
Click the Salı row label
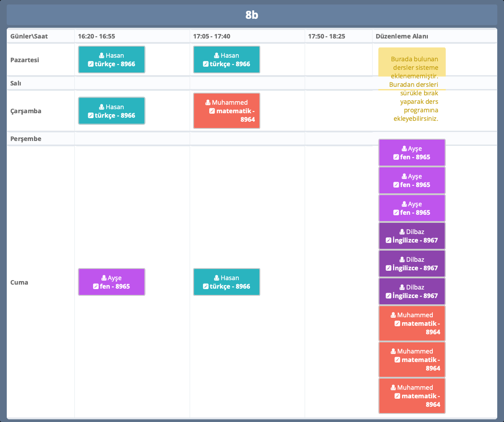[16, 83]
